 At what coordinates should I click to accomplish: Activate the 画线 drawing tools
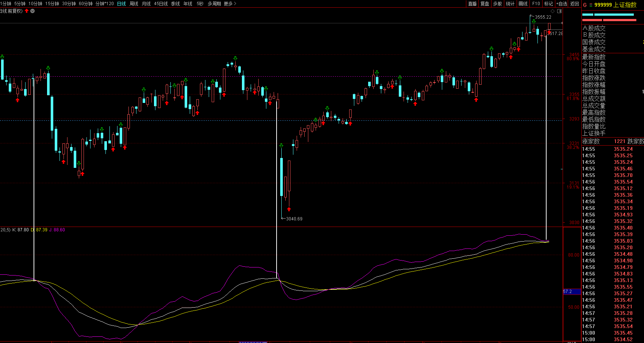523,4
